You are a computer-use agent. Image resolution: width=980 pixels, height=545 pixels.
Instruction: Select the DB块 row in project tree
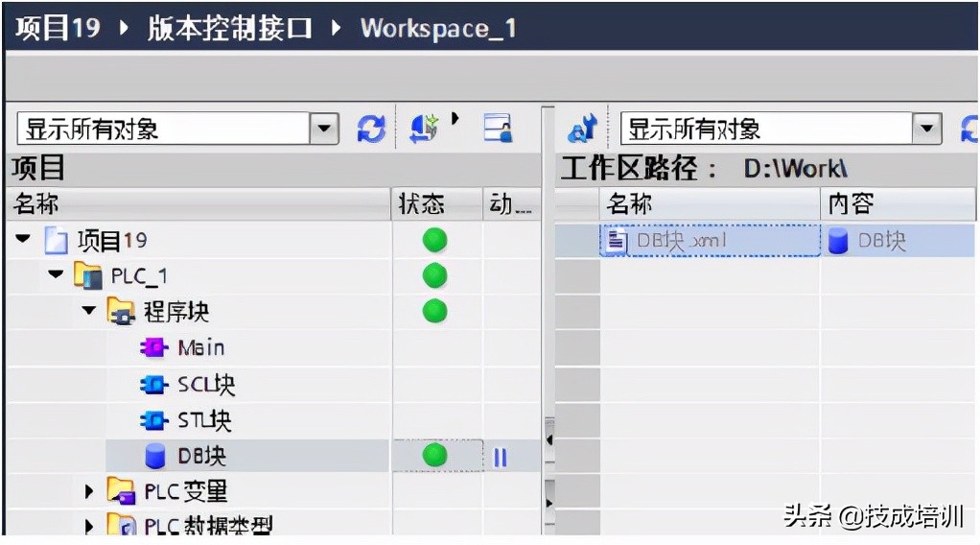click(x=246, y=456)
